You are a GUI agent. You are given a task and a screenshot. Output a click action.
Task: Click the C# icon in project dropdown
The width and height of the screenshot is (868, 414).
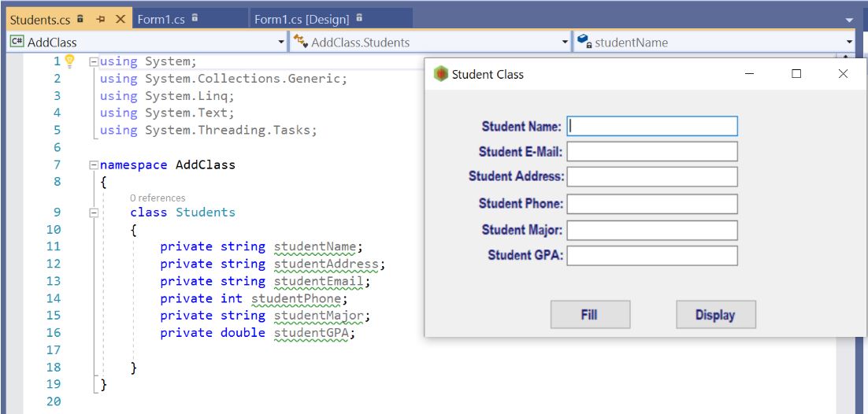point(17,42)
